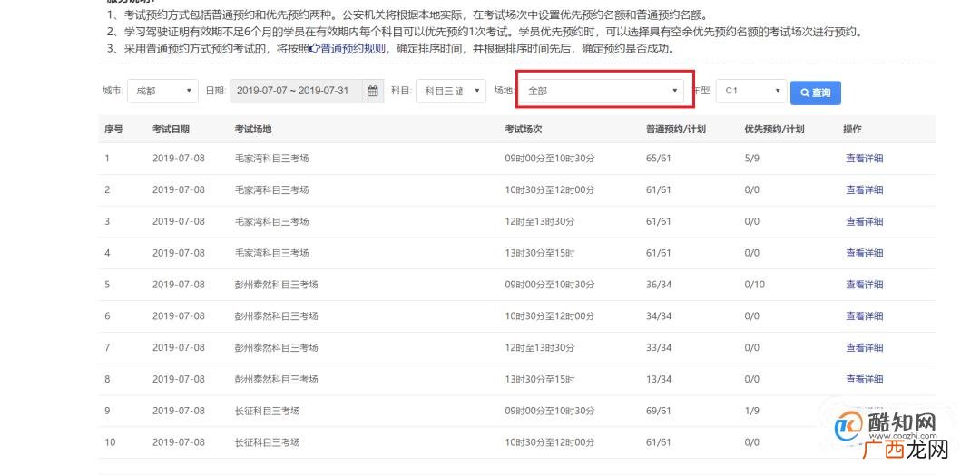Select 长征科目三考场 in row 9

[x=267, y=411]
